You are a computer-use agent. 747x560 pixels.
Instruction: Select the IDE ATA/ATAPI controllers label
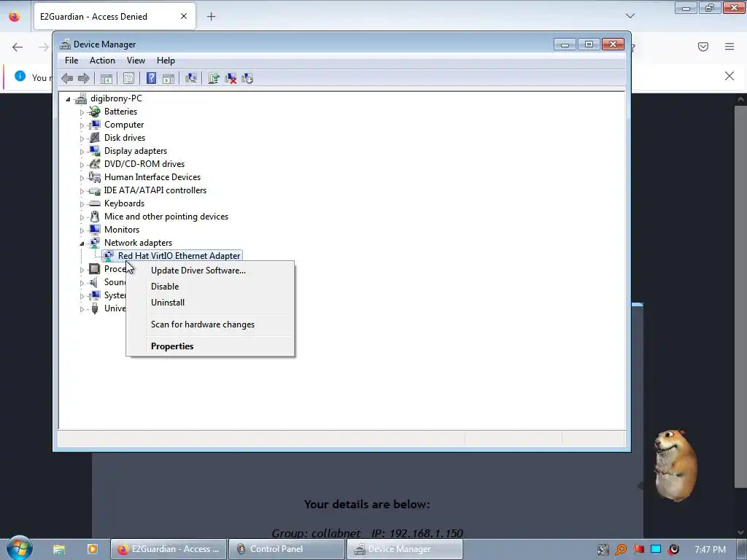coord(155,190)
